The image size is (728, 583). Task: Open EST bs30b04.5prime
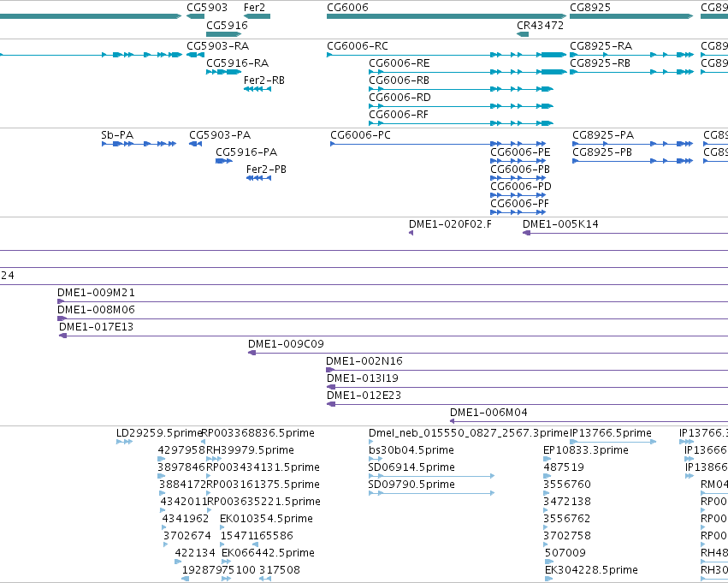pyautogui.click(x=411, y=450)
